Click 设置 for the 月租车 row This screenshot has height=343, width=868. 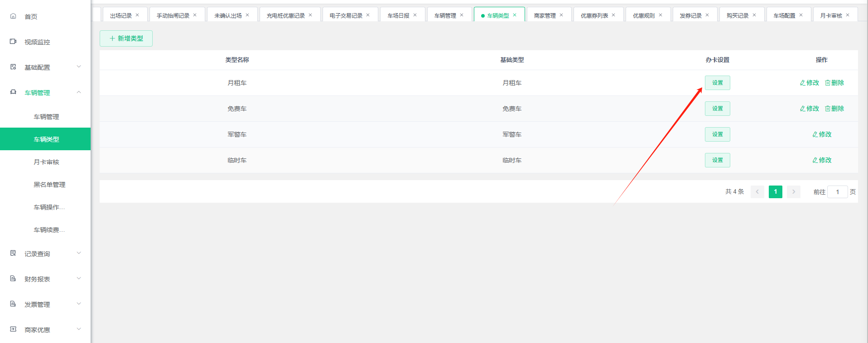click(x=718, y=83)
